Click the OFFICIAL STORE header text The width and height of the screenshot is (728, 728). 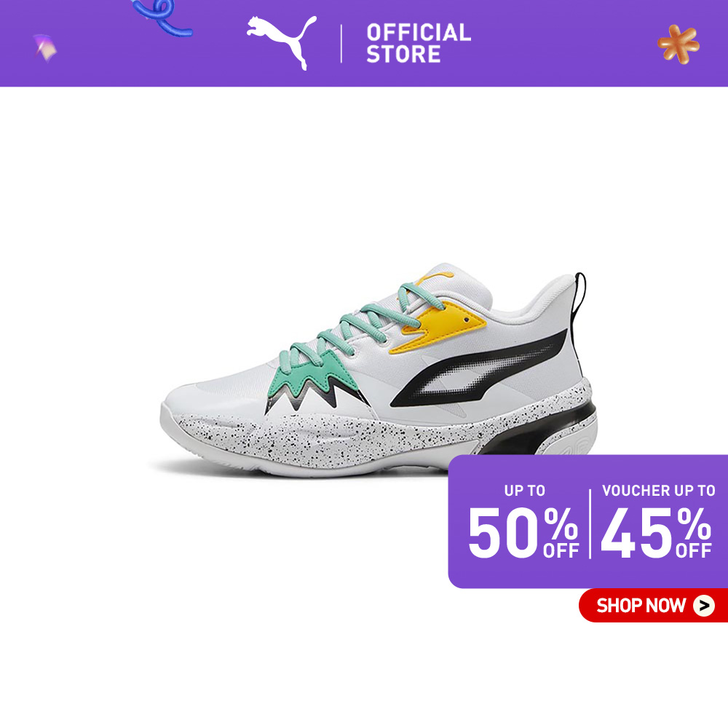(x=419, y=43)
